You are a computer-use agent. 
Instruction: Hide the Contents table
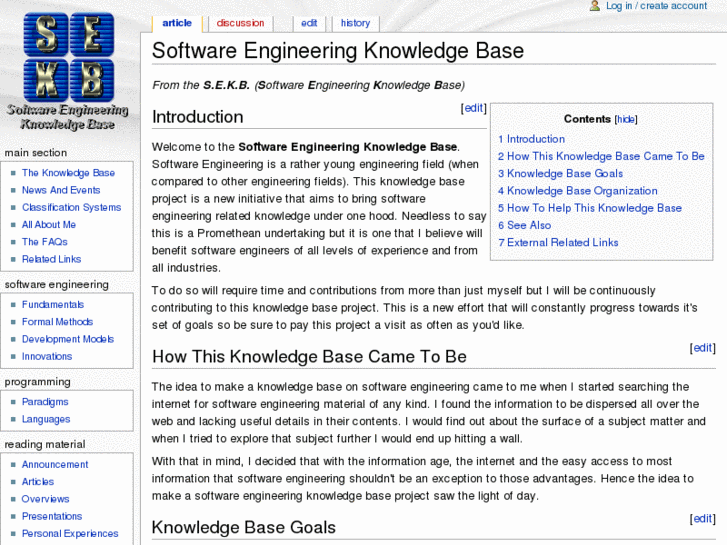pos(625,119)
